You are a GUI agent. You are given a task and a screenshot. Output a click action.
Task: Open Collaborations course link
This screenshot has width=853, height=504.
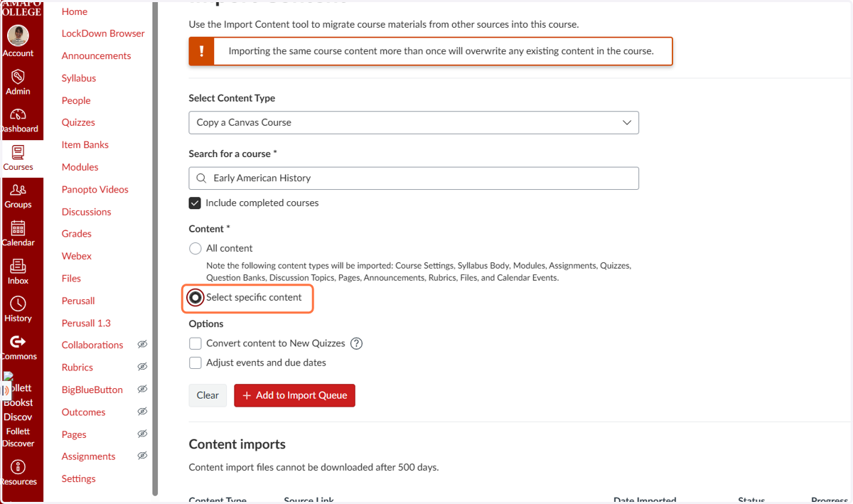[92, 345]
